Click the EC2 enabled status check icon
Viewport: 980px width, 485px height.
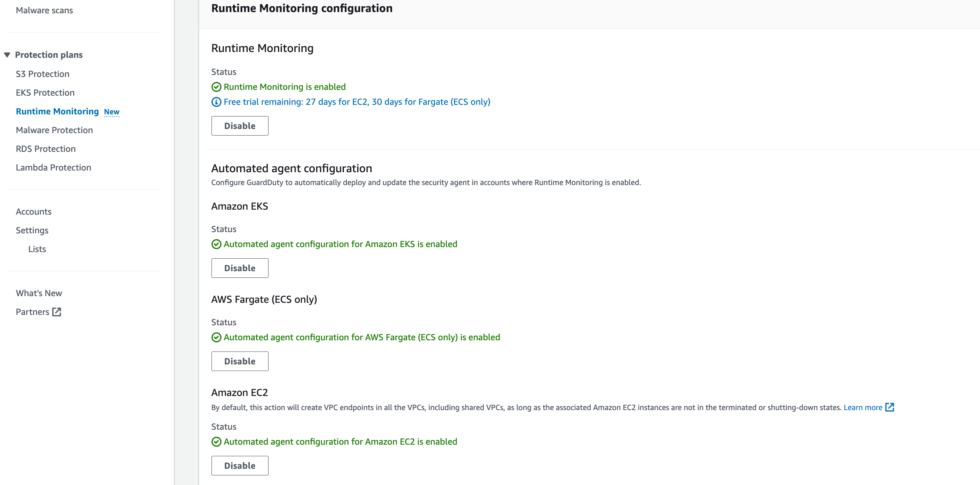216,442
